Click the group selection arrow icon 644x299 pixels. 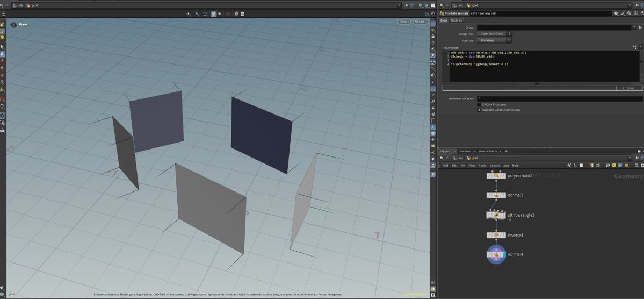(x=640, y=27)
